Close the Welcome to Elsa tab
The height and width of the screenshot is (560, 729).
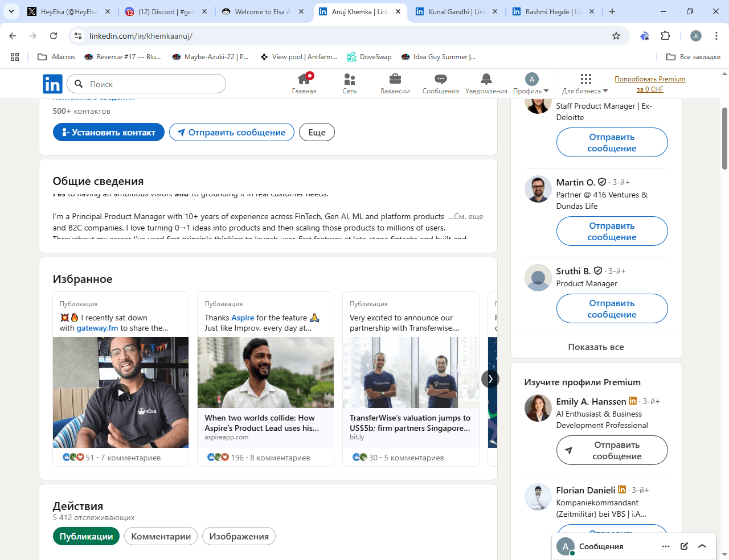pyautogui.click(x=301, y=11)
